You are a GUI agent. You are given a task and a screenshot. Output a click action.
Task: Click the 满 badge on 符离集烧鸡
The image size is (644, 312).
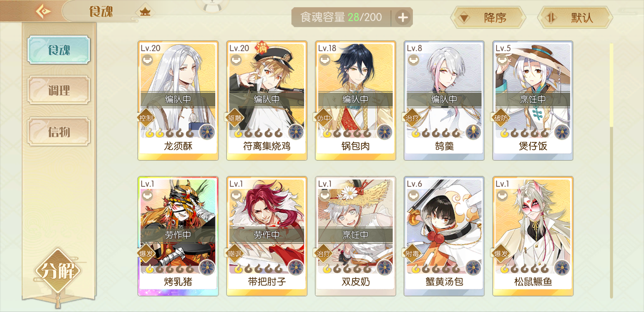pyautogui.click(x=262, y=48)
